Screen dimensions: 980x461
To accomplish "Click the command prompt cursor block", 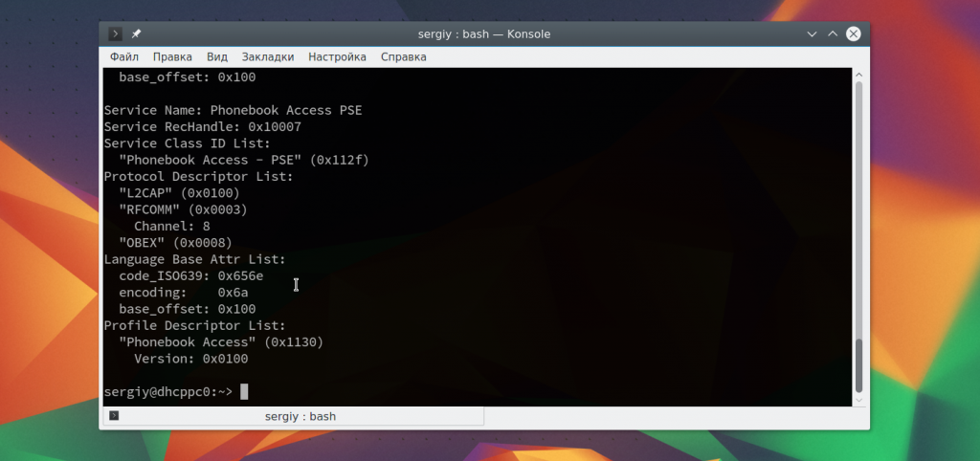I will tap(244, 391).
